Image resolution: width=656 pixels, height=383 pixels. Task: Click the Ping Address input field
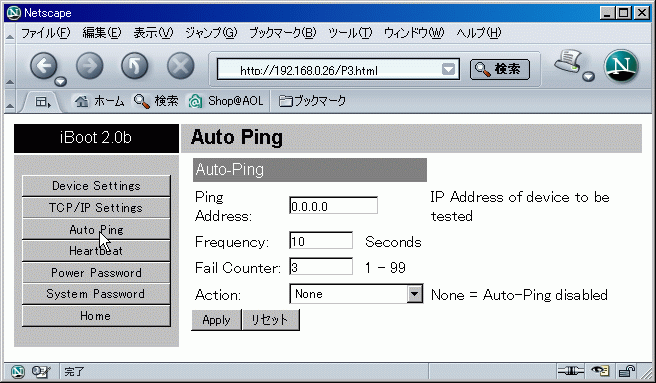[333, 206]
